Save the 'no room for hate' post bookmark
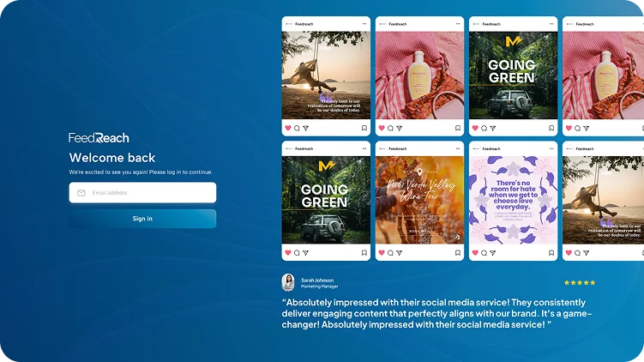 [551, 253]
